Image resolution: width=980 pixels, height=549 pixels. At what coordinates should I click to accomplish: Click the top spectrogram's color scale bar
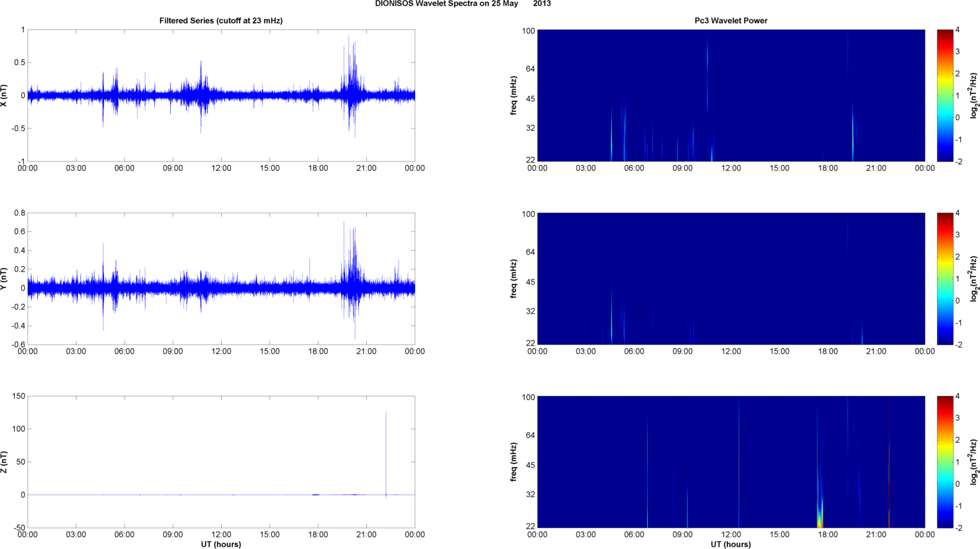[945, 95]
